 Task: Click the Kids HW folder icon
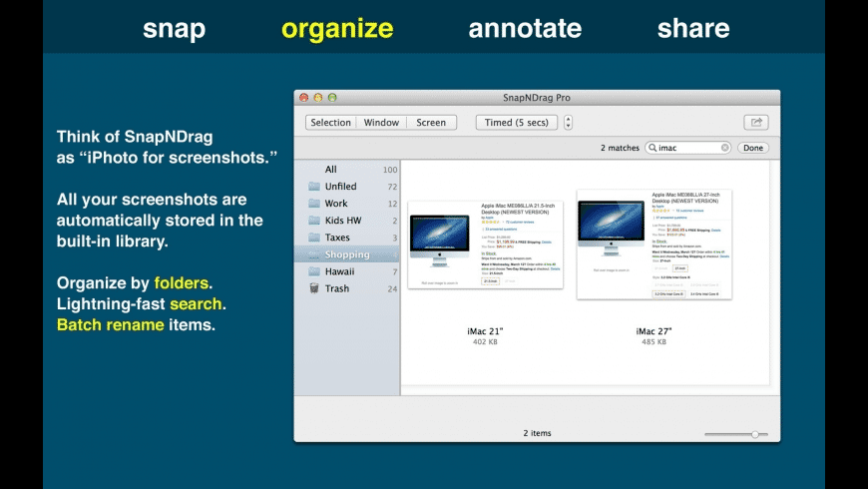[x=314, y=220]
